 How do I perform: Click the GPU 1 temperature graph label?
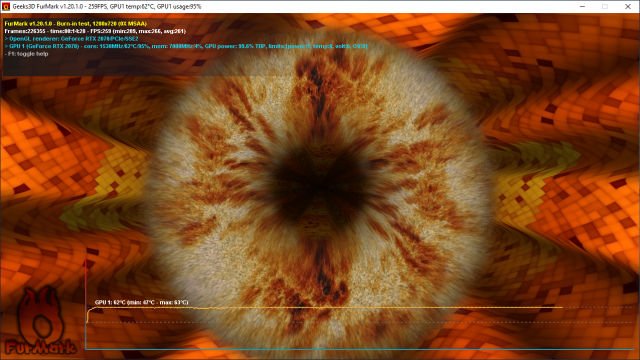(x=142, y=302)
